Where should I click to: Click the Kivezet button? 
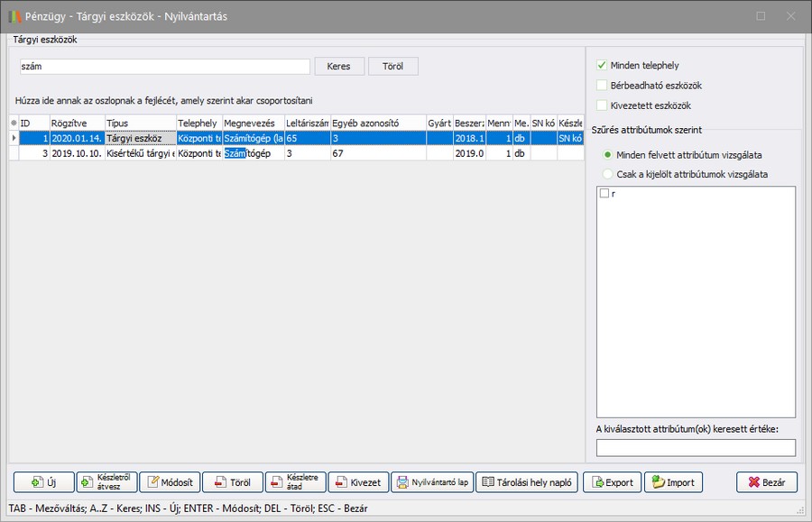[x=358, y=482]
